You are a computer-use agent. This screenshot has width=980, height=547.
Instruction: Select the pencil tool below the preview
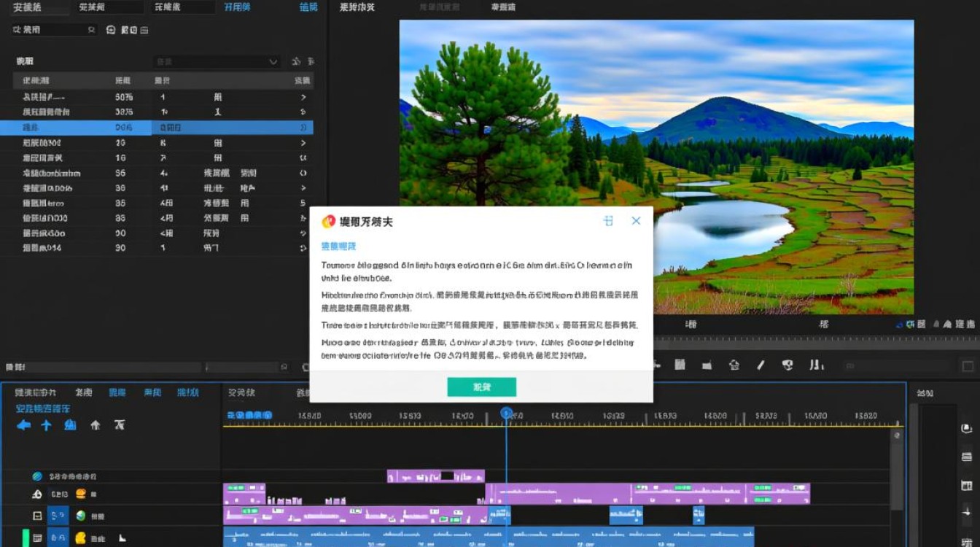click(761, 365)
